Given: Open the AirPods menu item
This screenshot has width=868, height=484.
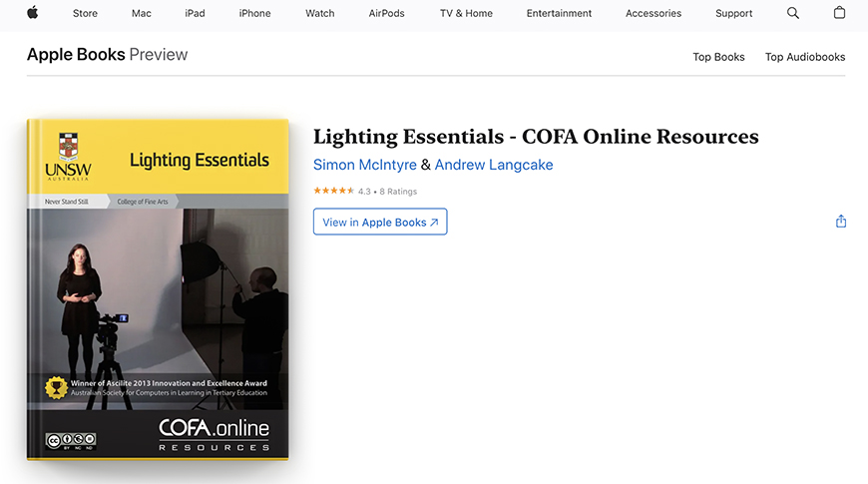Looking at the screenshot, I should pos(386,13).
